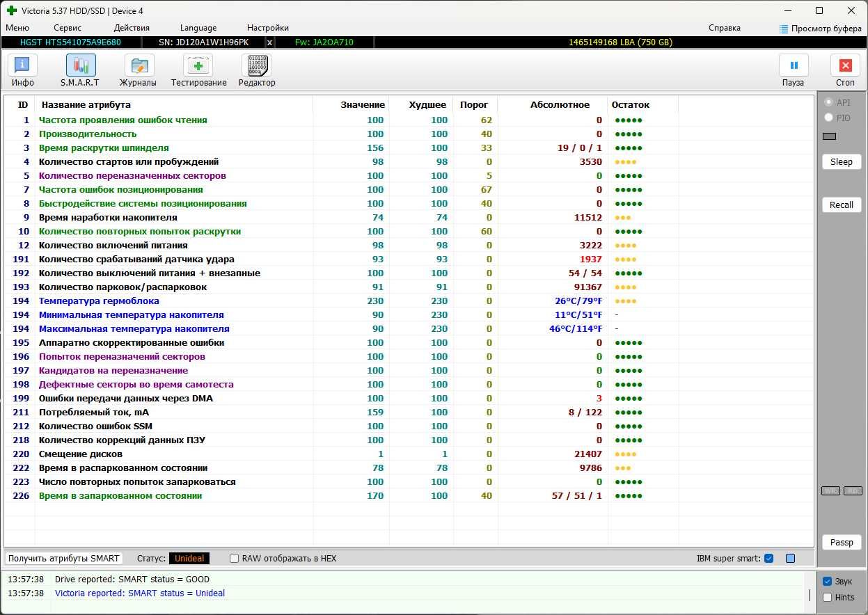Click the Худшее column header
This screenshot has width=868, height=615.
(427, 105)
